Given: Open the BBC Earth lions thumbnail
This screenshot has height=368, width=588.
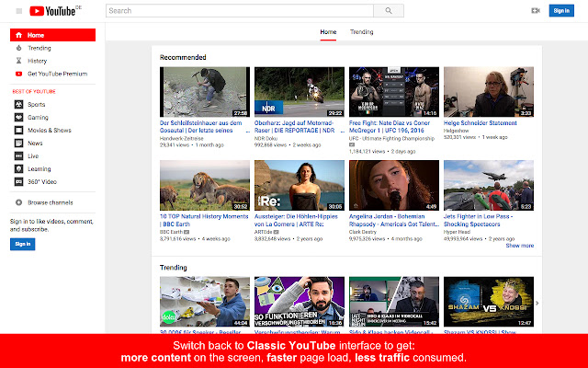Looking at the screenshot, I should click(x=205, y=186).
